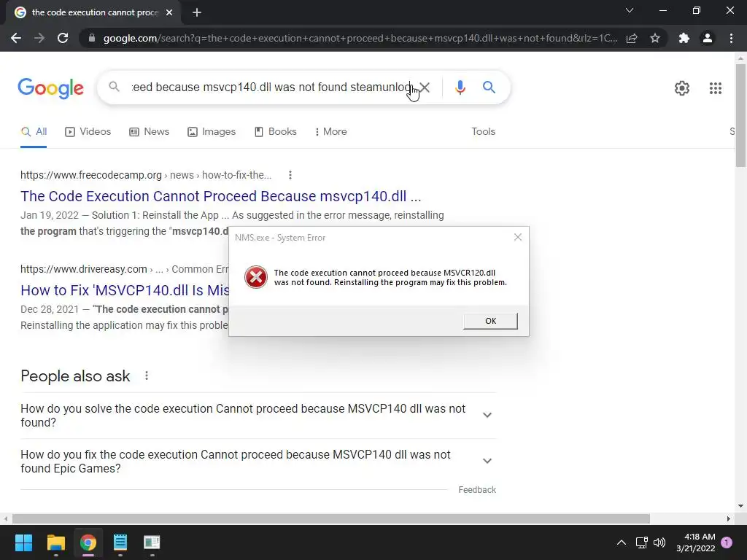Close the NMS.exe System Error dialog
Viewport: 747px width, 560px height.
point(518,237)
